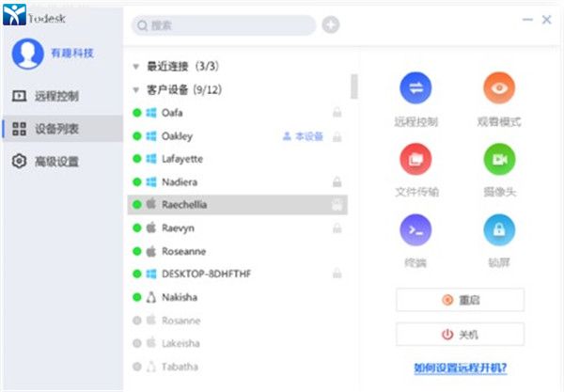Click the plus icon beside search box

coord(331,25)
